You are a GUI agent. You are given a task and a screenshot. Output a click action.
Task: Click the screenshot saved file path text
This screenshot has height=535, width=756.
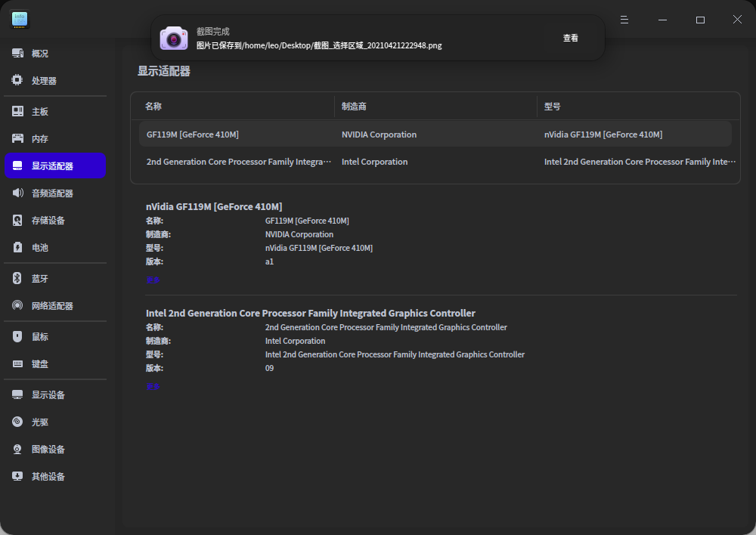click(319, 46)
